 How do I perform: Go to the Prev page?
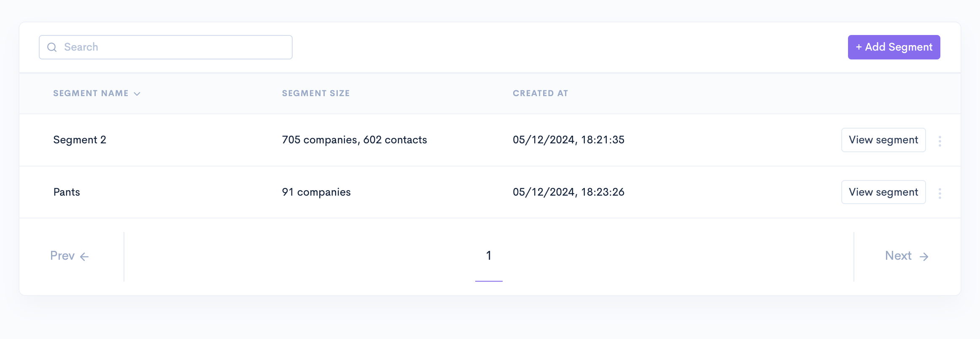coord(63,256)
